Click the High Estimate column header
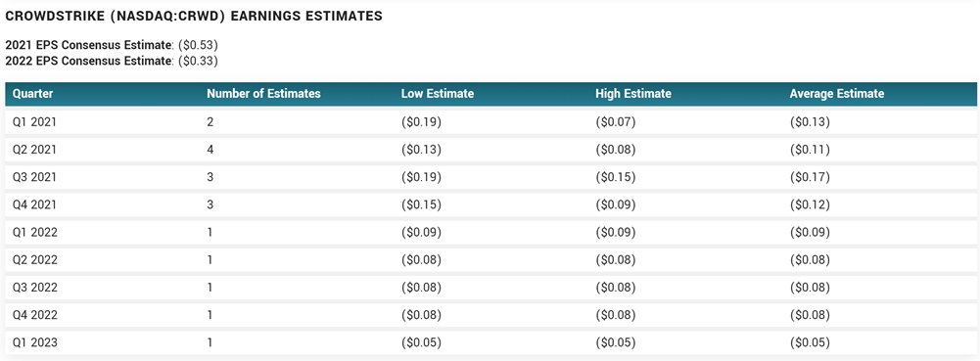Image resolution: width=980 pixels, height=361 pixels. click(633, 94)
